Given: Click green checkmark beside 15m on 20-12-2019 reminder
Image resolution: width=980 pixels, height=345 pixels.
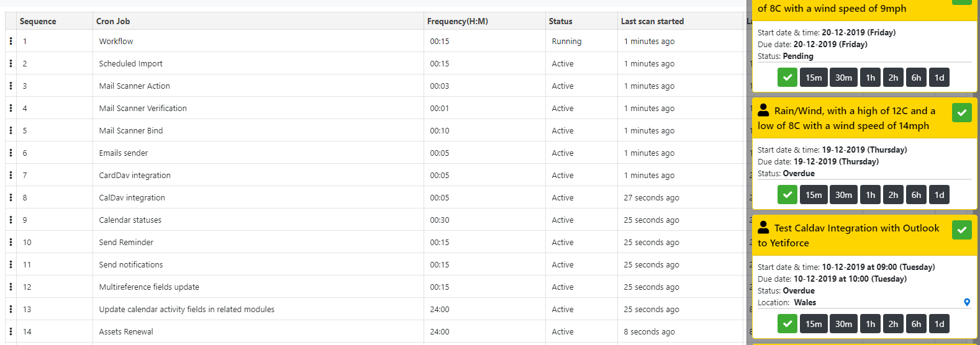Looking at the screenshot, I should (x=787, y=78).
